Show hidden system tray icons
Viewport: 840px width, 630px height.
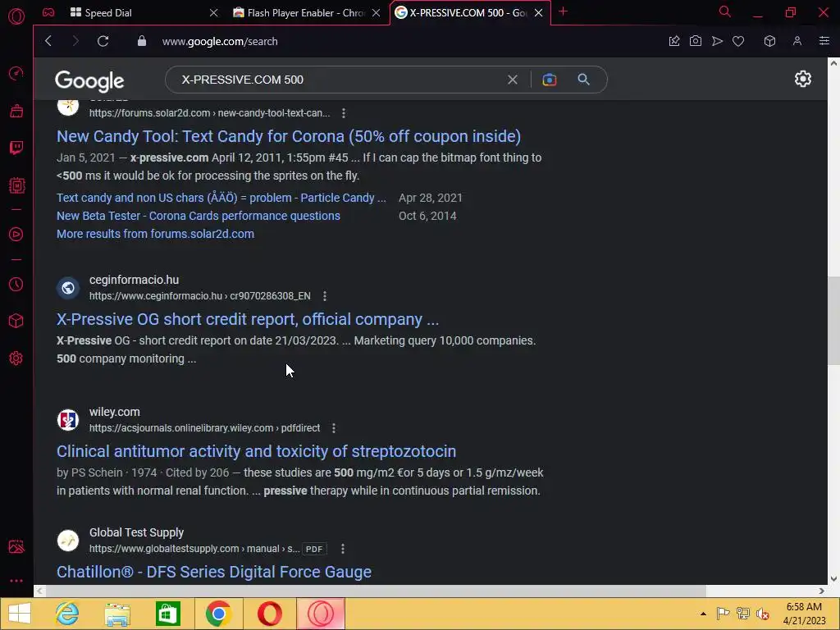click(703, 614)
